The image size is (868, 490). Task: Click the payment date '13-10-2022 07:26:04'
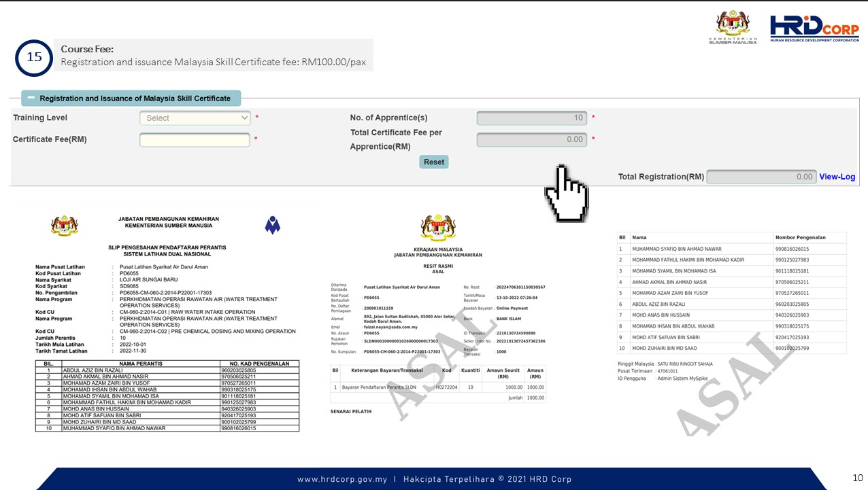coord(518,298)
